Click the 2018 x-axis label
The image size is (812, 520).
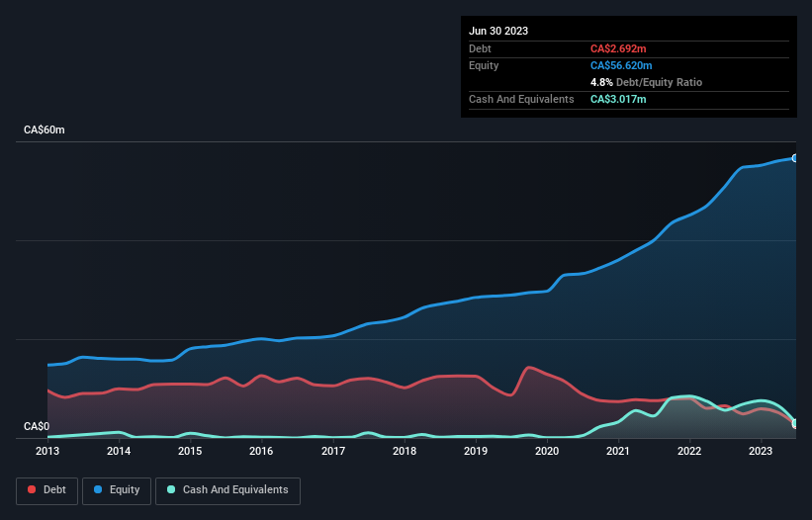pos(405,451)
